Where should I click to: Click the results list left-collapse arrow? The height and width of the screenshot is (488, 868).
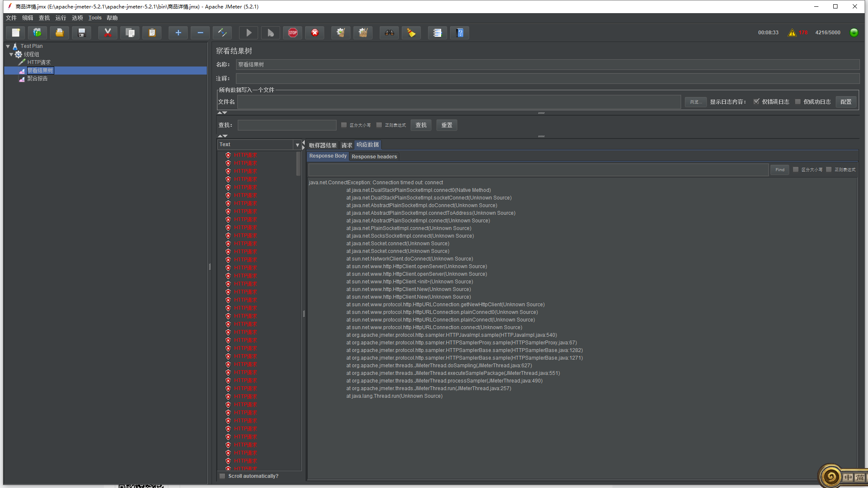(x=303, y=142)
